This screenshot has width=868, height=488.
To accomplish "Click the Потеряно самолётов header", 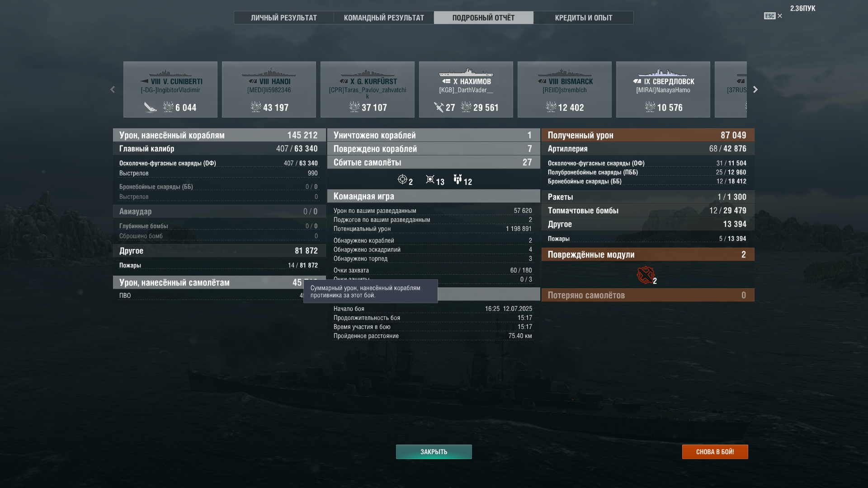I will coord(648,295).
